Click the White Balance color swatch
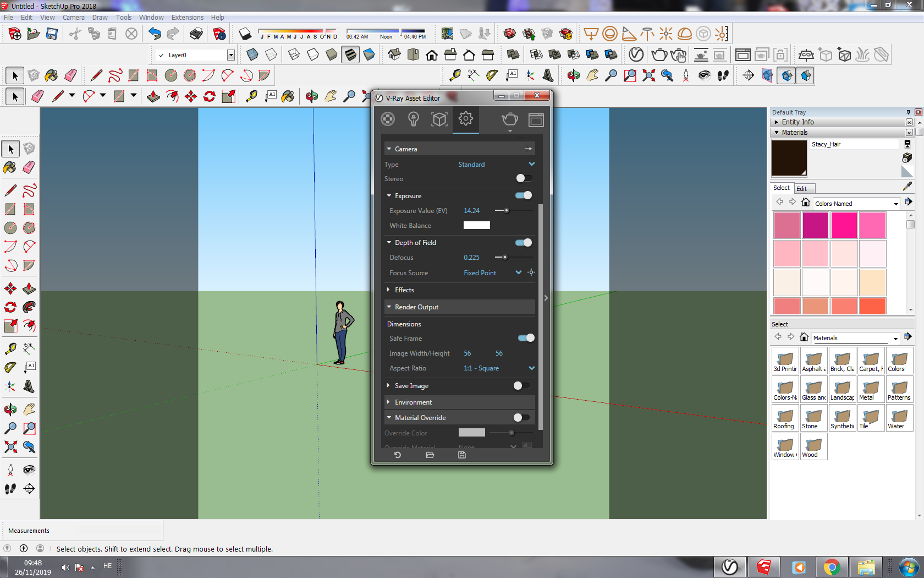 pos(477,225)
